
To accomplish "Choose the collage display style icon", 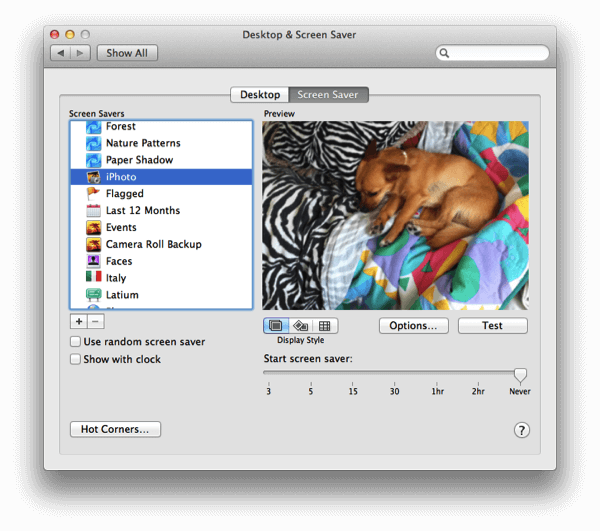I will pyautogui.click(x=300, y=326).
